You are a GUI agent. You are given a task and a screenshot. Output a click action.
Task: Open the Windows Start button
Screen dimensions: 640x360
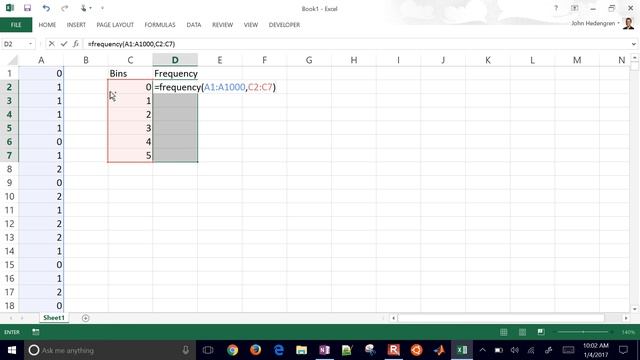pos(12,350)
